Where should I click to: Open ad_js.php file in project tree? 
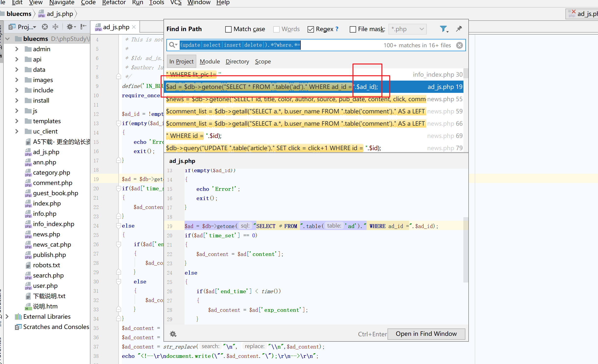pyautogui.click(x=46, y=152)
